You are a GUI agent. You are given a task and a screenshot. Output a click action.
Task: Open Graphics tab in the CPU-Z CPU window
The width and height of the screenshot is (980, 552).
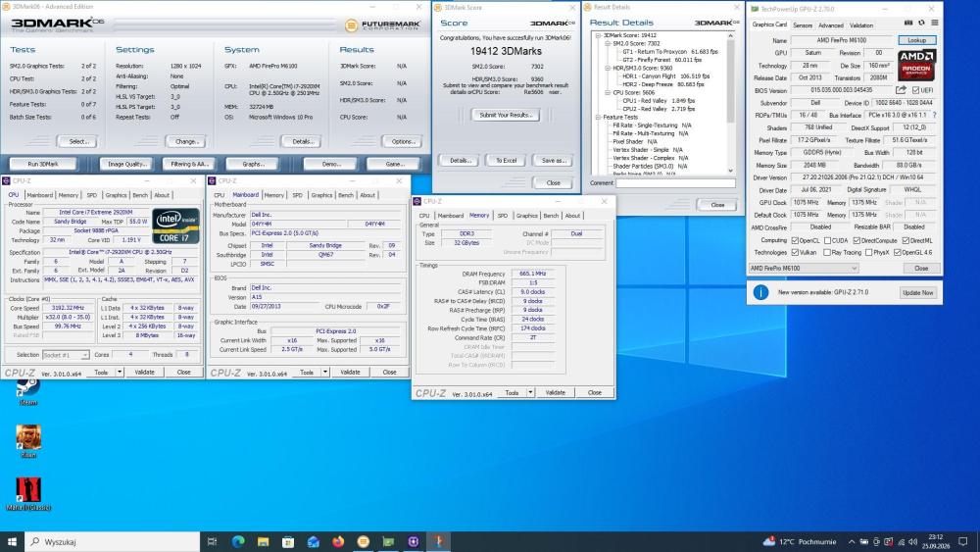(x=116, y=195)
